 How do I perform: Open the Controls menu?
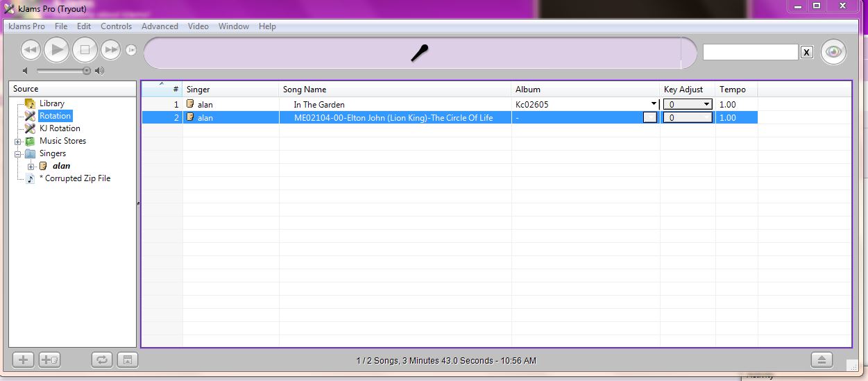click(116, 26)
